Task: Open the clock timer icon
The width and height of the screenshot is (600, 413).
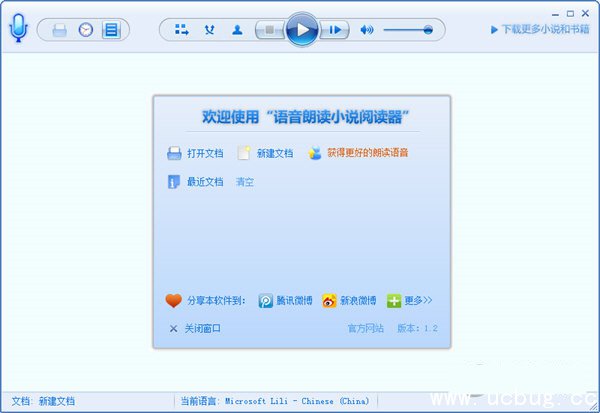Action: [85, 30]
